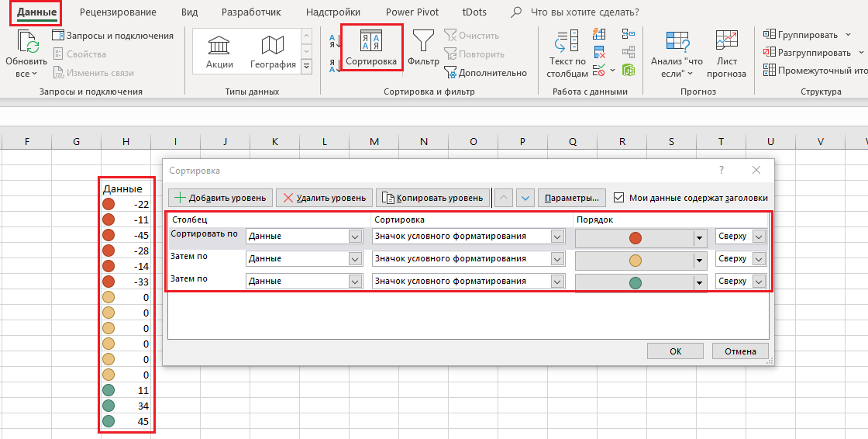Open third row Столбец Данные dropdown

click(356, 282)
